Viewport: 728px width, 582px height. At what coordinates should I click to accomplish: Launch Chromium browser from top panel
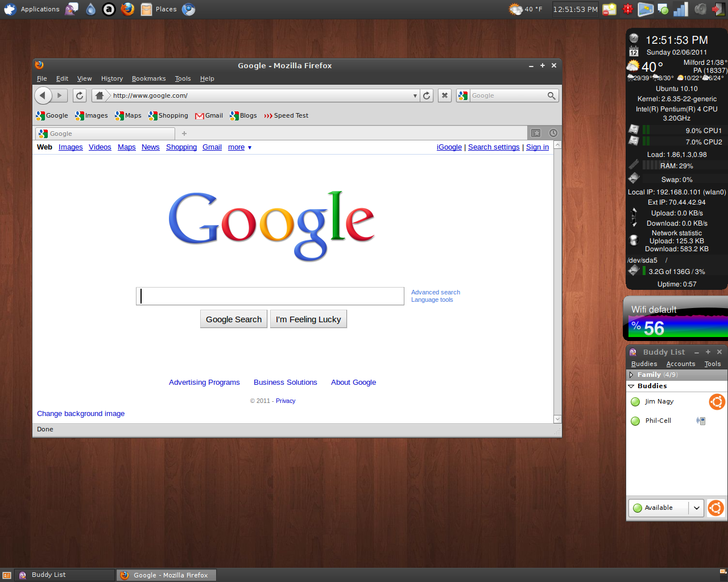point(188,9)
